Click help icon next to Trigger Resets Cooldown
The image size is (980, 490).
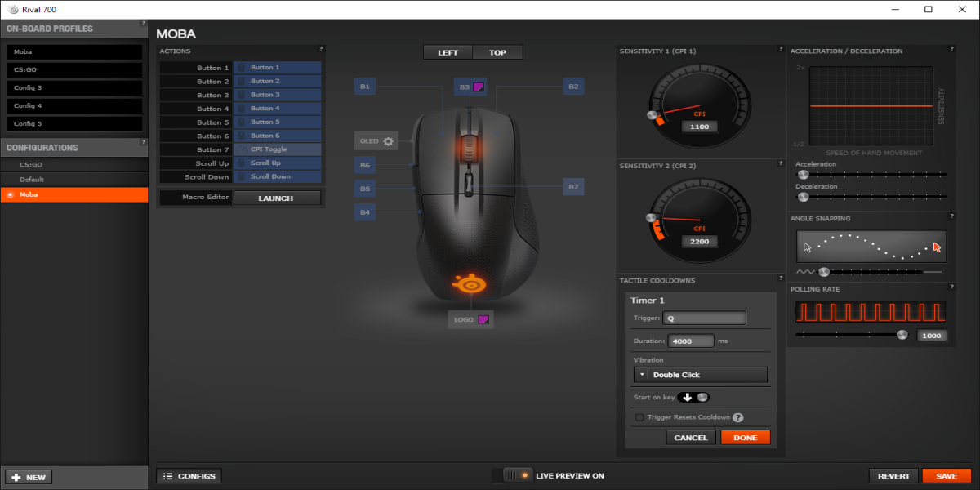pyautogui.click(x=737, y=417)
